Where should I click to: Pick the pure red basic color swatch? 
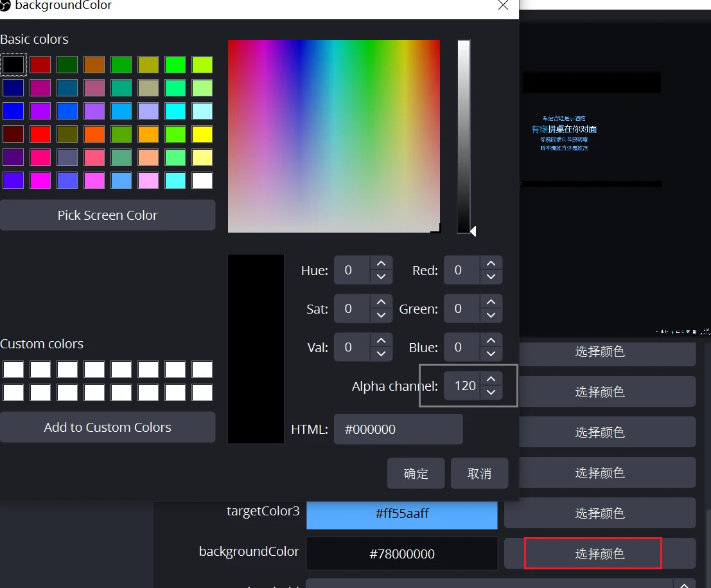(40, 134)
